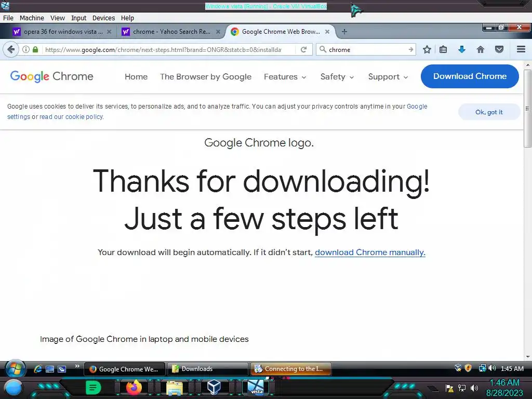Click the host network tray icon

click(461, 388)
